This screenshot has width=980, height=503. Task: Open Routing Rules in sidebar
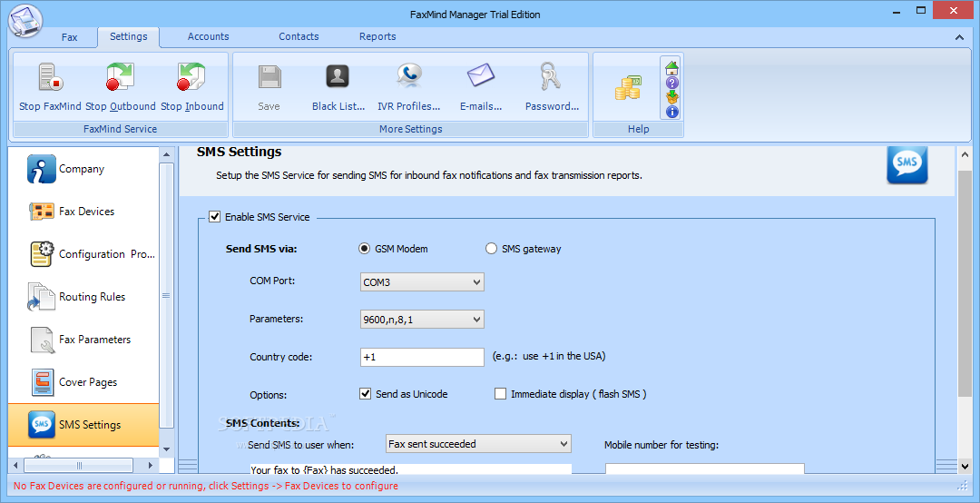click(x=83, y=297)
